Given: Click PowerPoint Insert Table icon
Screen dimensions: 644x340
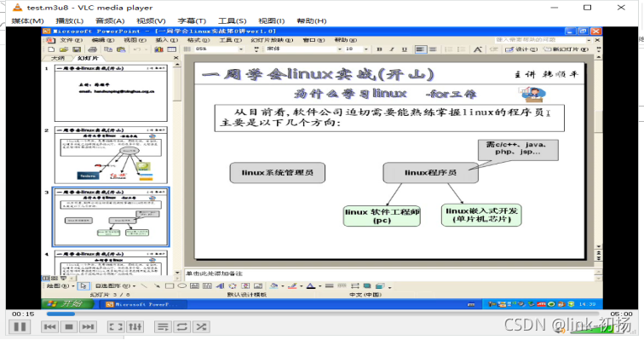Looking at the screenshot, I should click(172, 49).
